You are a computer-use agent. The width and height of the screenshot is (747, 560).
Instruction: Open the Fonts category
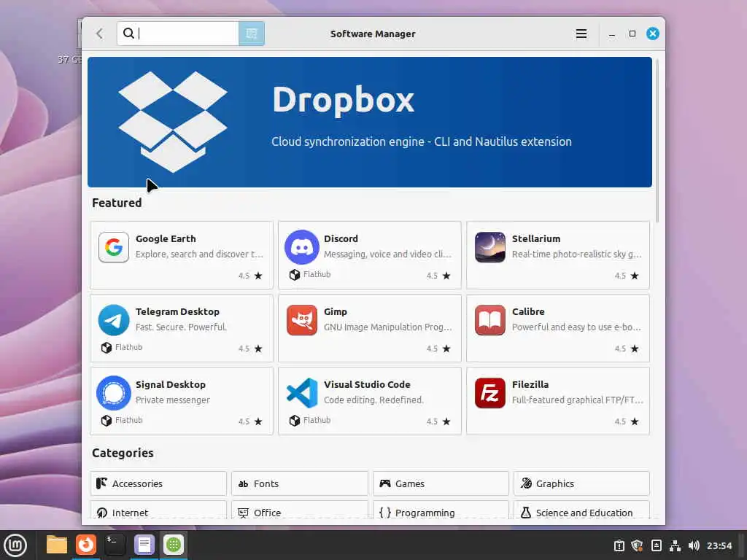coord(300,484)
